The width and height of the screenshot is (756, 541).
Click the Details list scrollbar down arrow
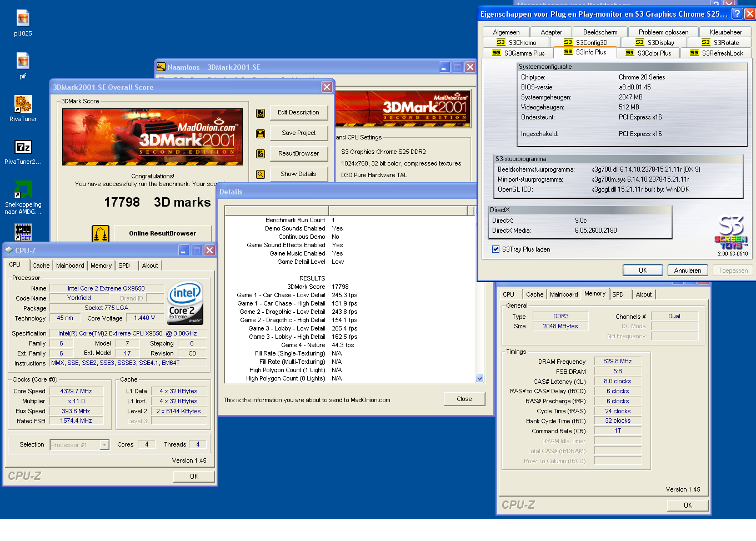pyautogui.click(x=480, y=379)
